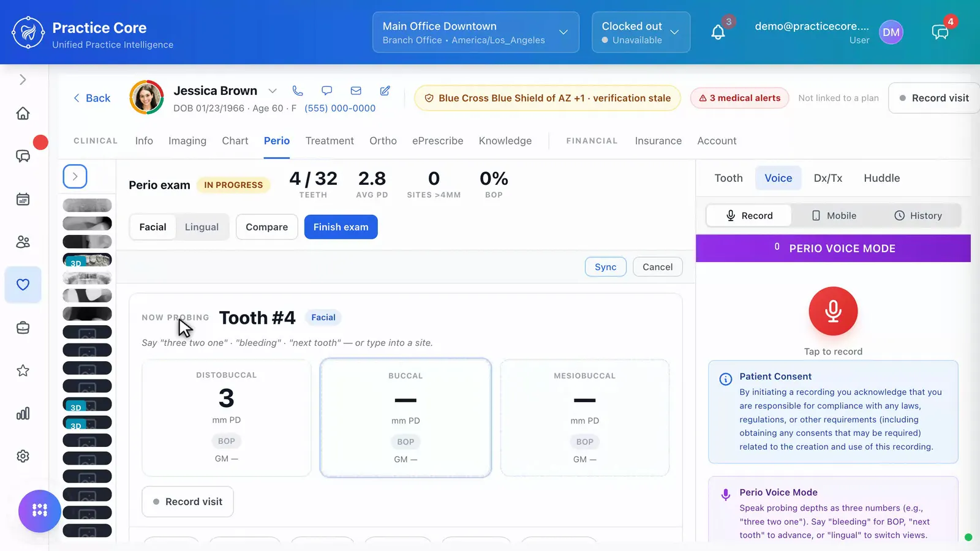The height and width of the screenshot is (551, 980).
Task: Expand the chevron next to Jessica Brown
Action: [273, 91]
